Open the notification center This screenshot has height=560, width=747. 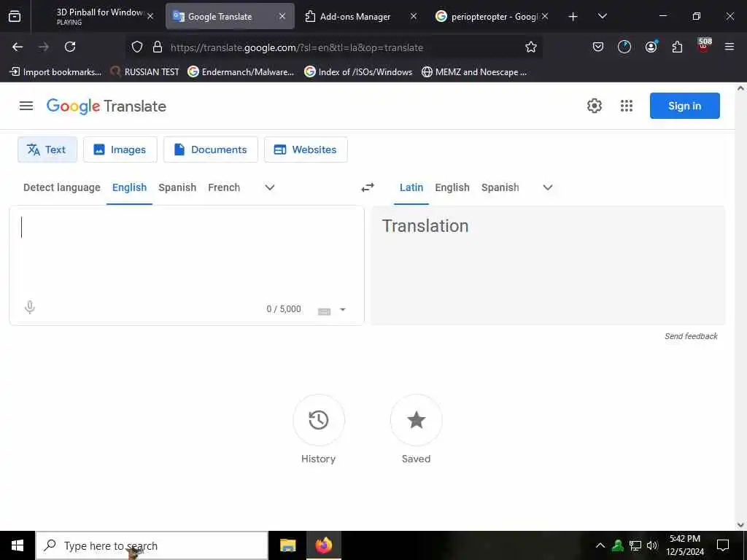(723, 545)
